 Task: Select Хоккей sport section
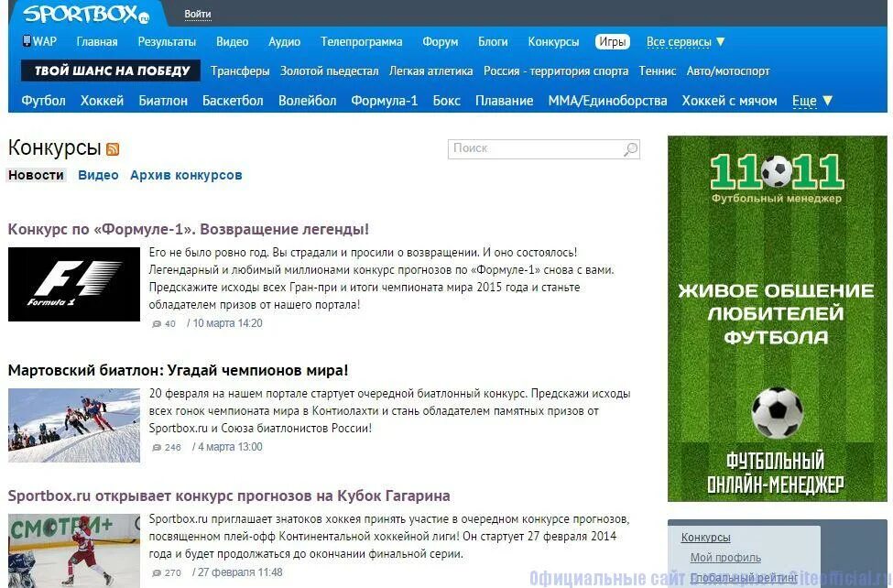pyautogui.click(x=102, y=101)
